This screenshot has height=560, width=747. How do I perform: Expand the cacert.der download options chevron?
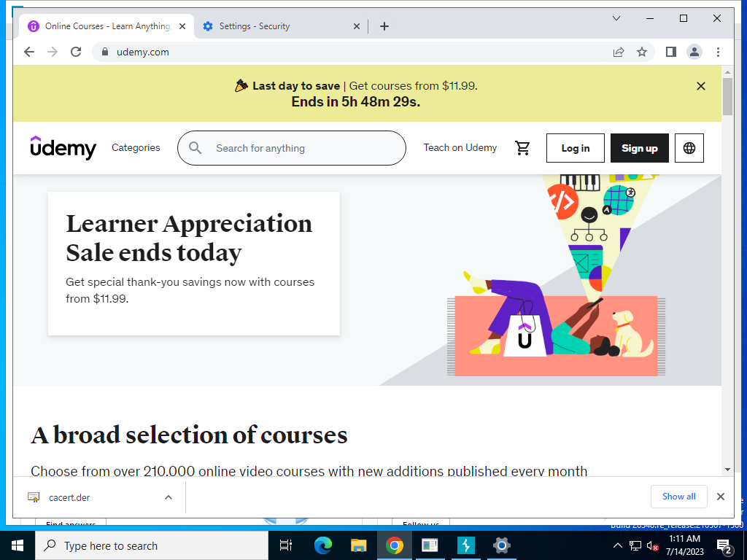[x=169, y=497]
